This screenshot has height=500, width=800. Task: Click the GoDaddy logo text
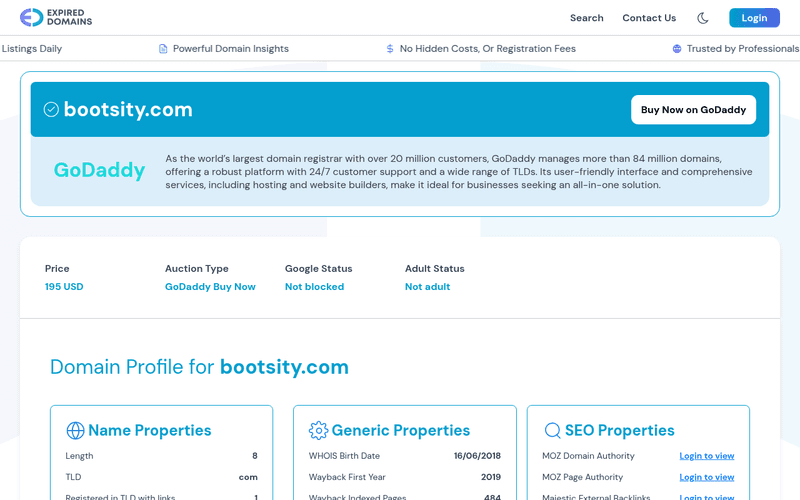coord(99,170)
